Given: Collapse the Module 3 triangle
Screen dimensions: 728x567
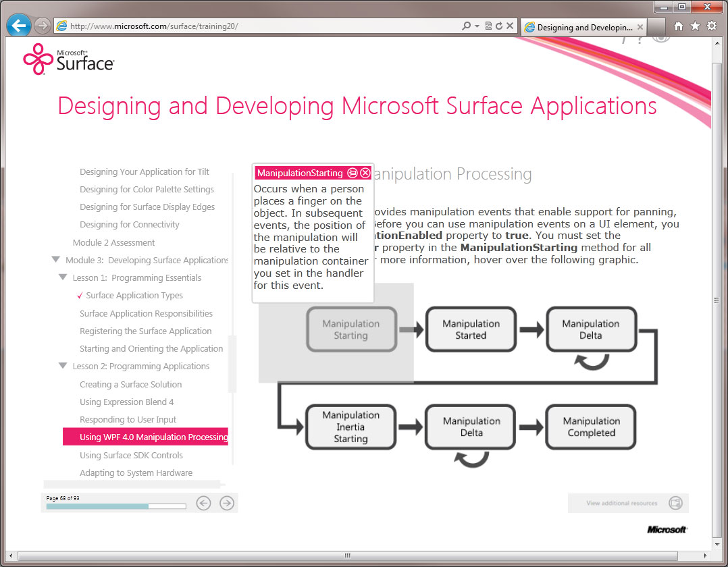Looking at the screenshot, I should click(55, 260).
